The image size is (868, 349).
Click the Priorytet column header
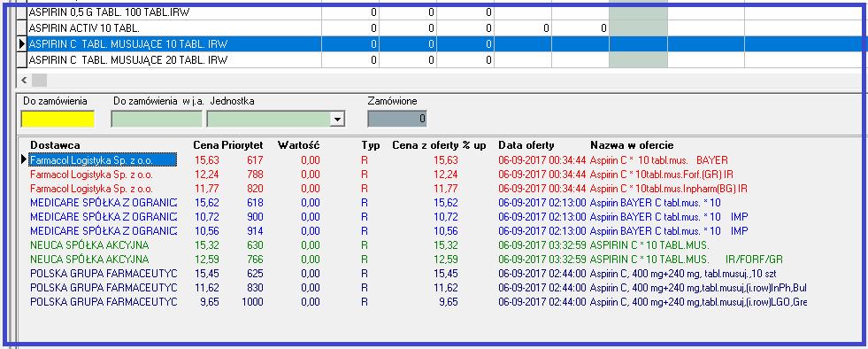[x=242, y=145]
